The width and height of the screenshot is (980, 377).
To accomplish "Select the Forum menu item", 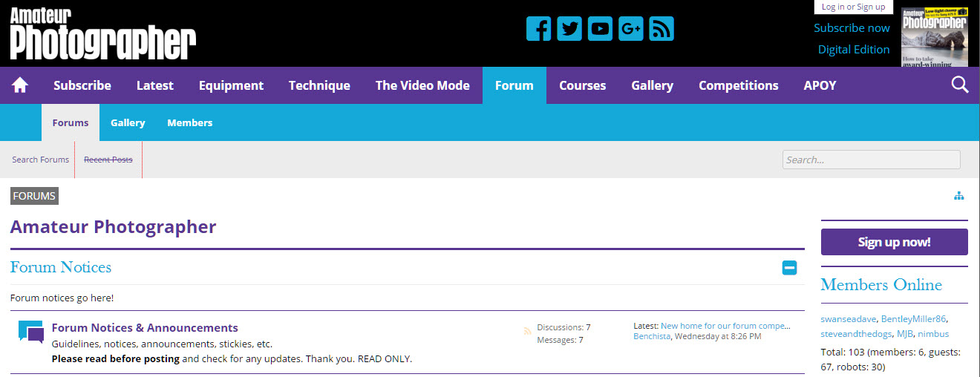I will coord(514,85).
